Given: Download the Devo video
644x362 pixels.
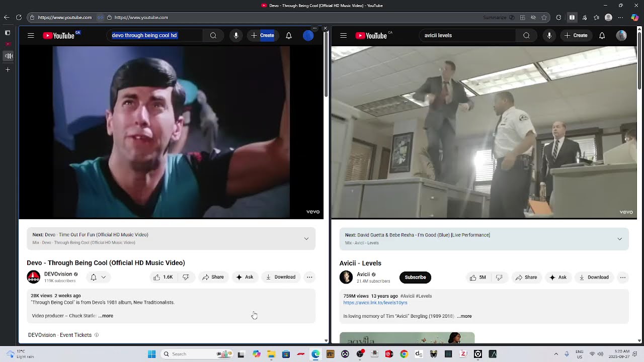Looking at the screenshot, I should [x=281, y=277].
